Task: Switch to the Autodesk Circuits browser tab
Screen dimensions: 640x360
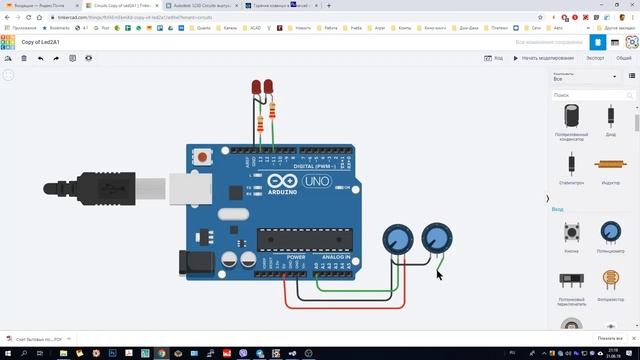Action: tap(202, 6)
